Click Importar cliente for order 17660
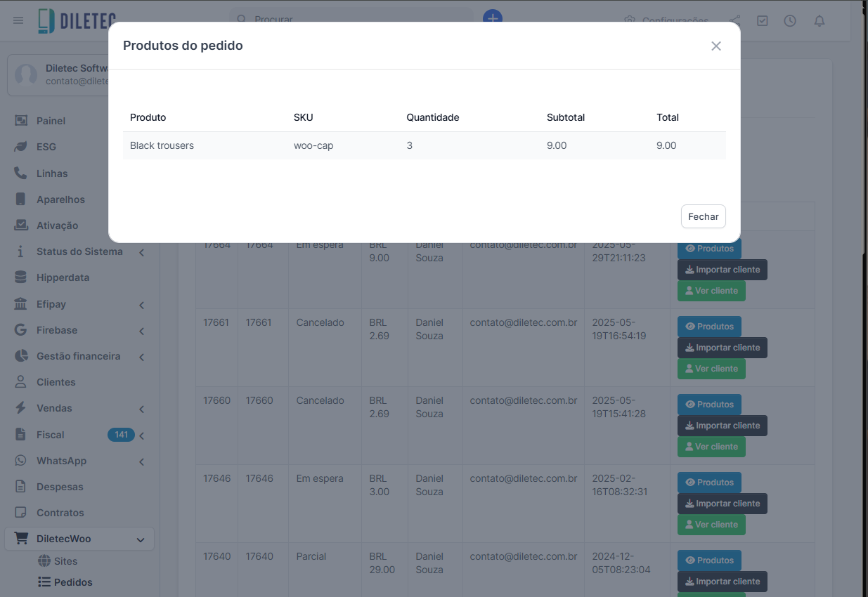Screen dimensions: 868x597 click(x=722, y=426)
